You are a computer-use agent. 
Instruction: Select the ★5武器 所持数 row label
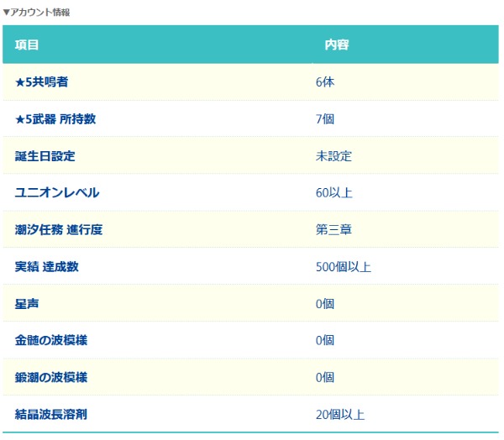click(55, 119)
